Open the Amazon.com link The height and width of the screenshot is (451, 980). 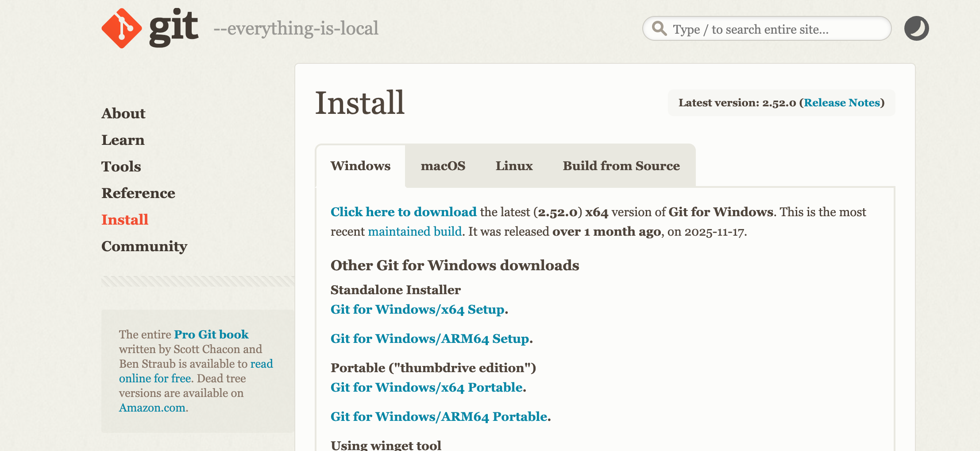(x=152, y=408)
